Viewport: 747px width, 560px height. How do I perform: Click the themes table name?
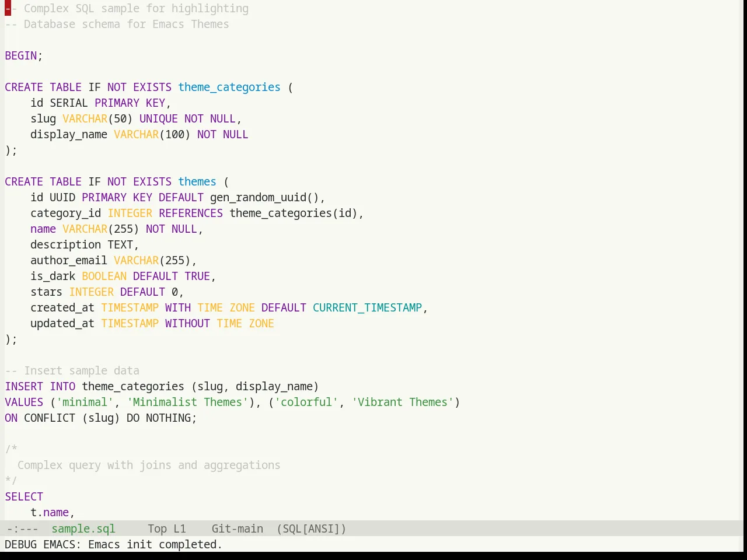[197, 181]
